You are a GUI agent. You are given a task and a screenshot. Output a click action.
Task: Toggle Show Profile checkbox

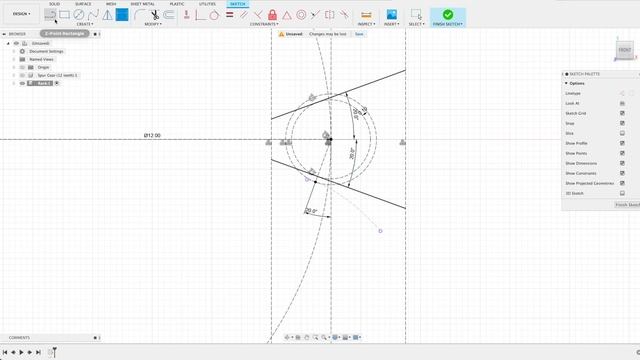622,143
